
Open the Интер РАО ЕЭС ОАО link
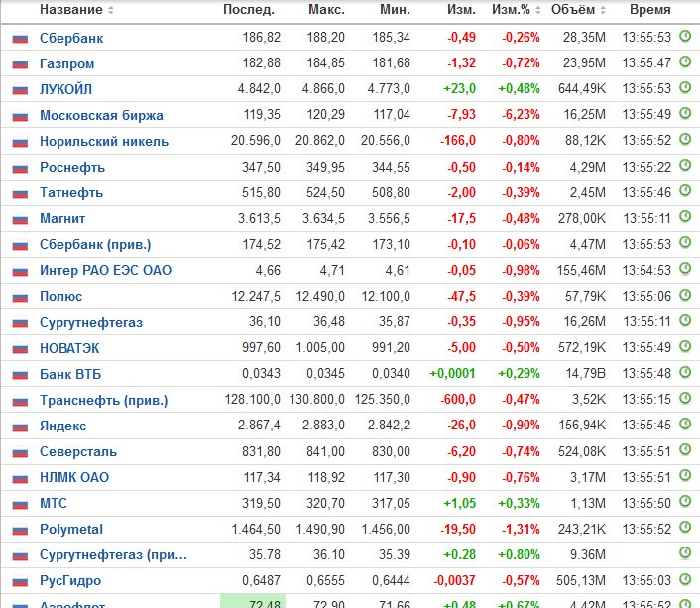click(x=105, y=270)
